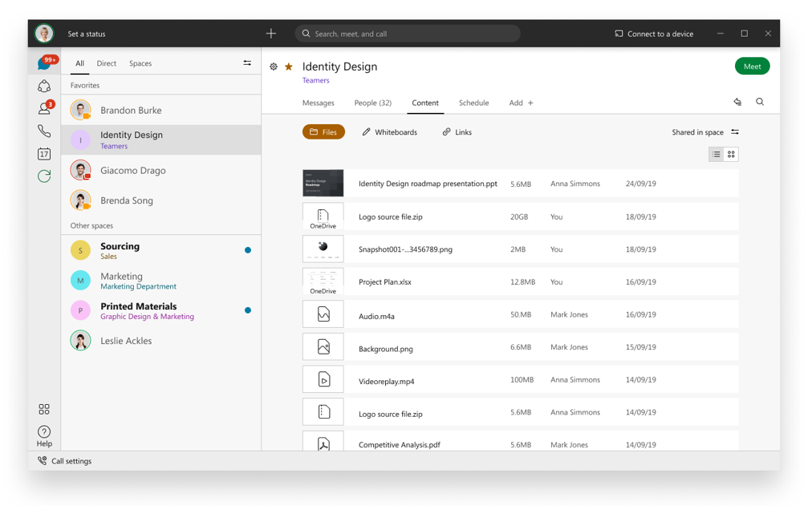The width and height of the screenshot is (812, 506).
Task: Open the Messaging icon in sidebar
Action: click(44, 63)
